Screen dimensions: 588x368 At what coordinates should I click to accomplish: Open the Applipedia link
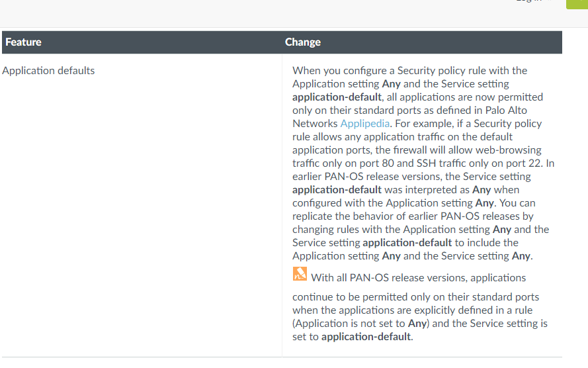(x=364, y=124)
